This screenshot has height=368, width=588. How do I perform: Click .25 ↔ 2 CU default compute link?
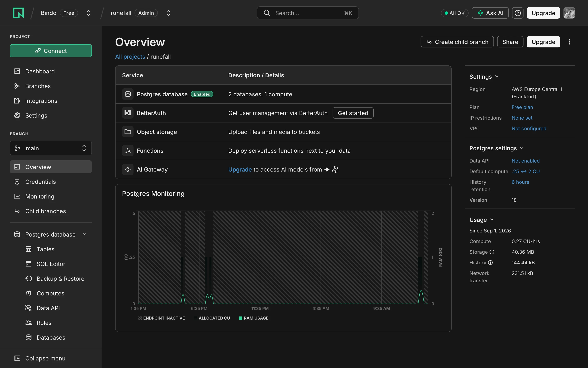tap(526, 171)
